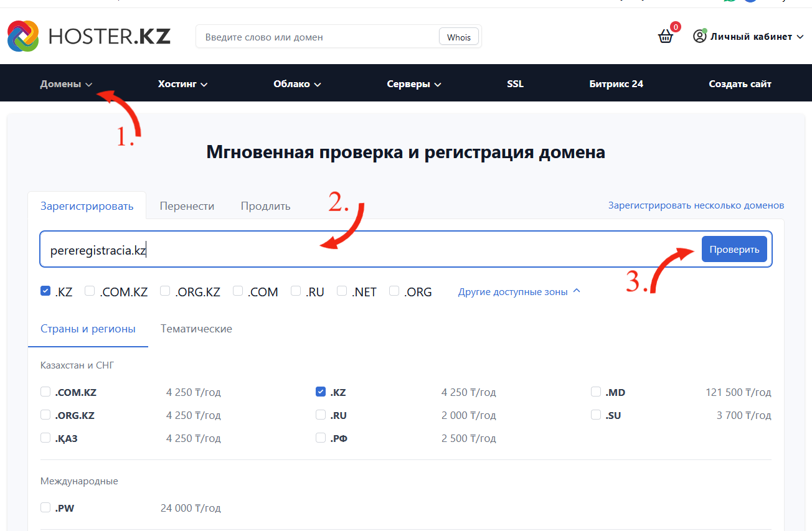The height and width of the screenshot is (531, 812).
Task: Expand the Домены menu
Action: [66, 83]
